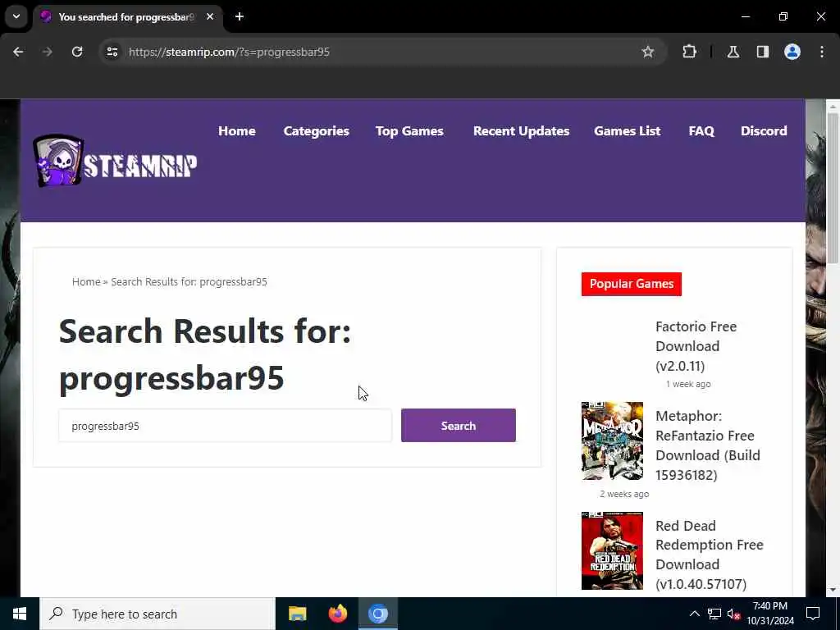
Task: Open the FAQ menu item
Action: coord(701,131)
